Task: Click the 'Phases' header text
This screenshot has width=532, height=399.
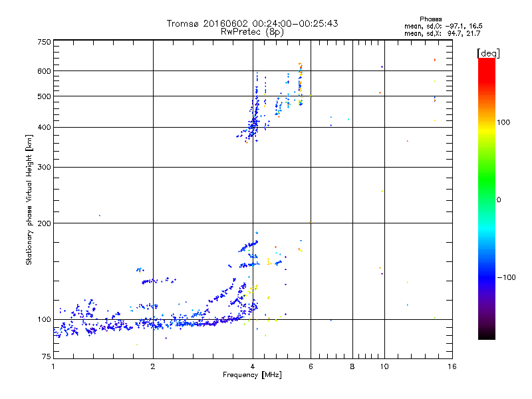Action: click(x=430, y=19)
